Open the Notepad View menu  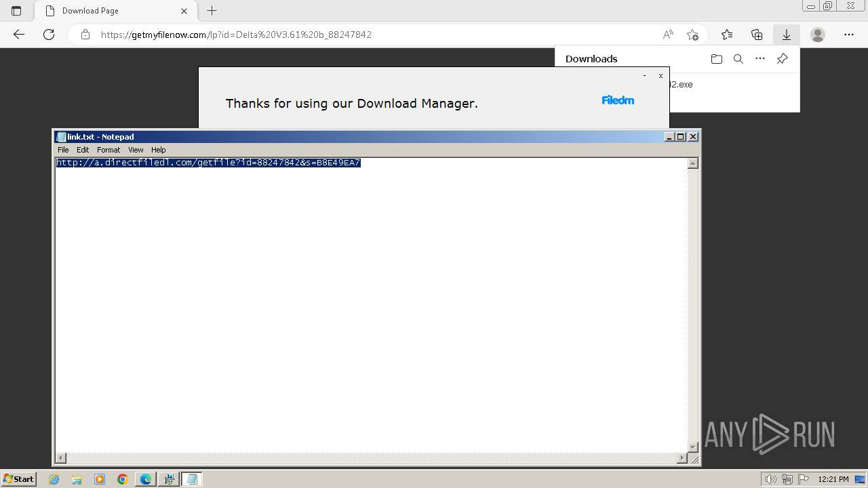(136, 150)
